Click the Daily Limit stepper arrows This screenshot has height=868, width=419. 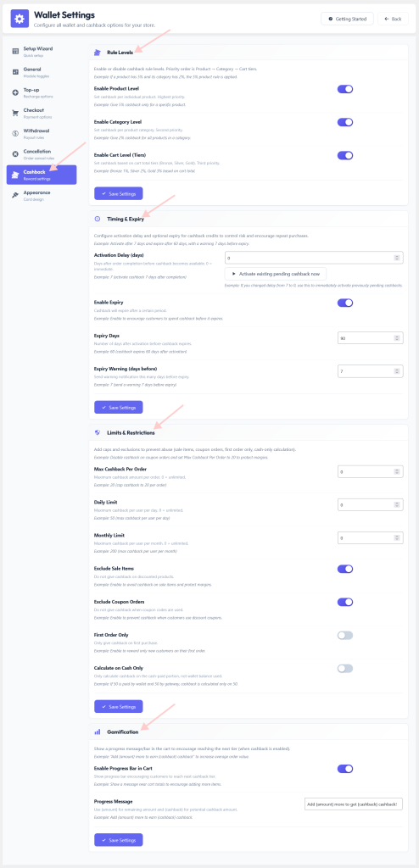tap(396, 505)
